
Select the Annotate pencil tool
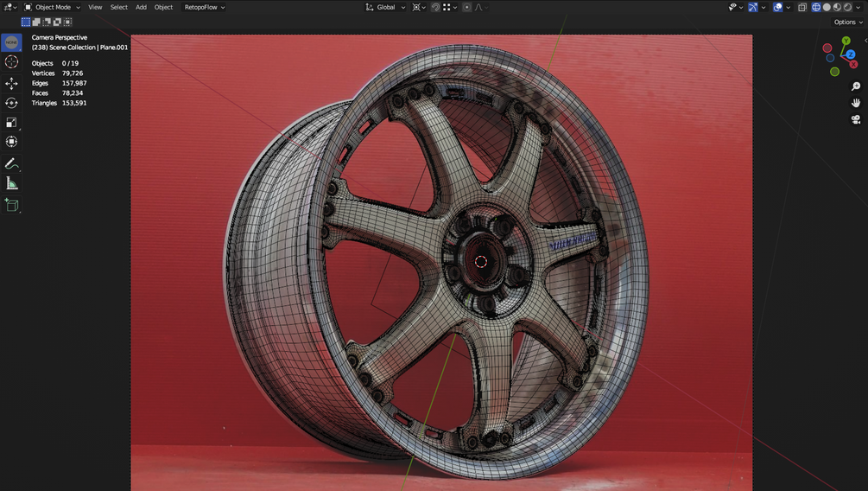[11, 163]
